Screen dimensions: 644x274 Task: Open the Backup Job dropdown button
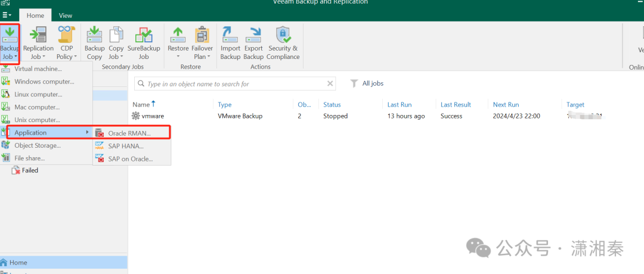(x=10, y=43)
